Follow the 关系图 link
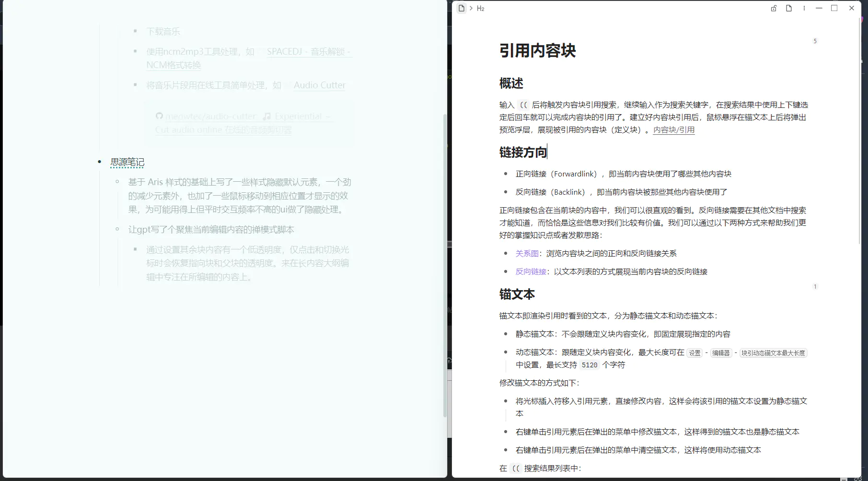The width and height of the screenshot is (868, 481). pos(527,253)
